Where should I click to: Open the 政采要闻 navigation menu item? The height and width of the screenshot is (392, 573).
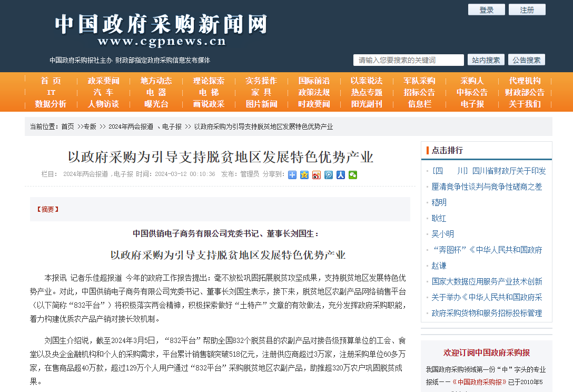click(x=104, y=81)
